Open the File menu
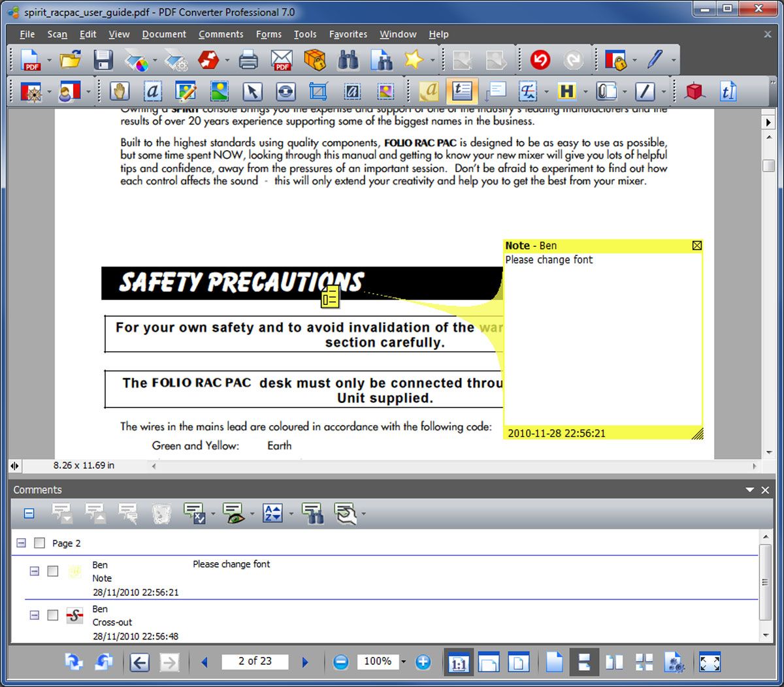This screenshot has width=784, height=687. 27,35
